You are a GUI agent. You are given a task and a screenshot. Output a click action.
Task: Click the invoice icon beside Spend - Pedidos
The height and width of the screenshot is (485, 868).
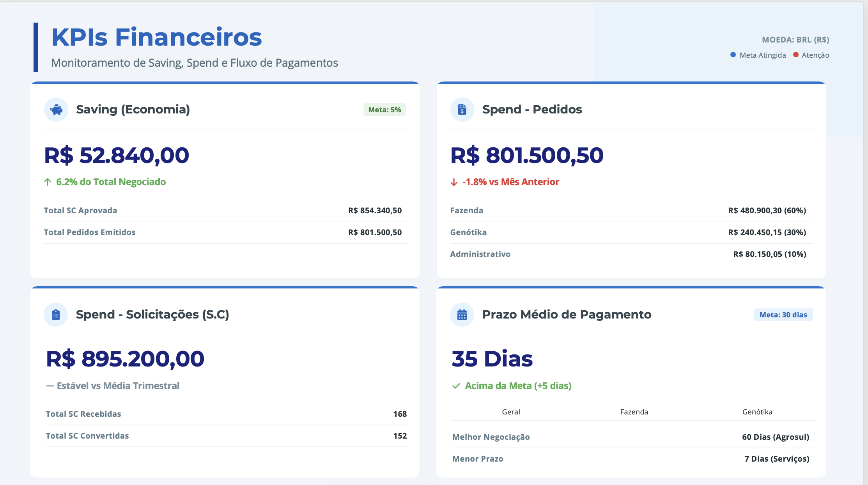(x=462, y=110)
